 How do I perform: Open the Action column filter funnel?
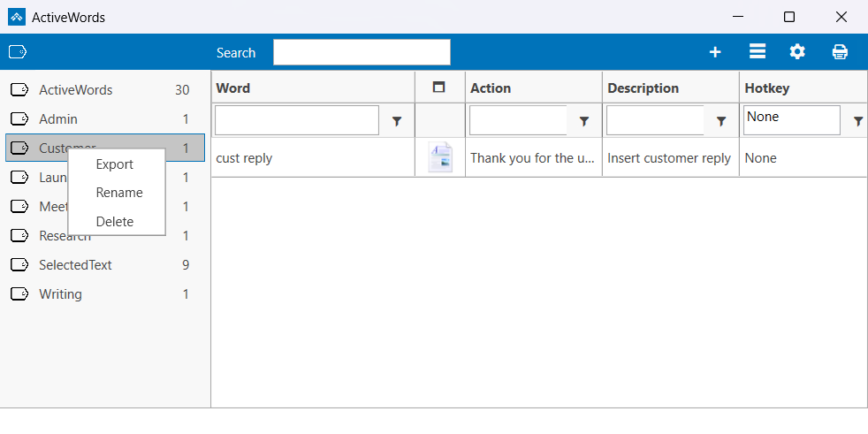click(583, 121)
